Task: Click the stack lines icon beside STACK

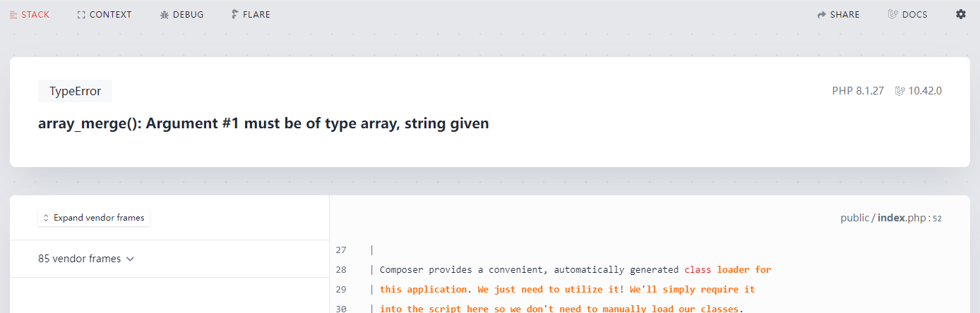Action: 13,15
